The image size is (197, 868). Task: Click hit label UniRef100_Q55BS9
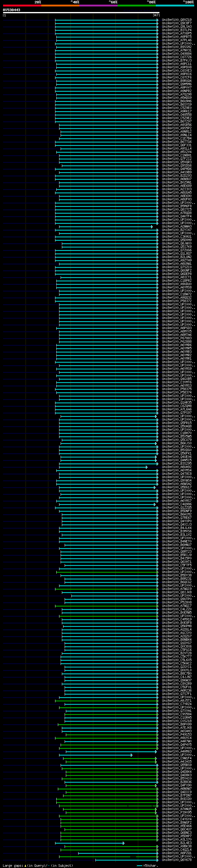tap(177, 765)
